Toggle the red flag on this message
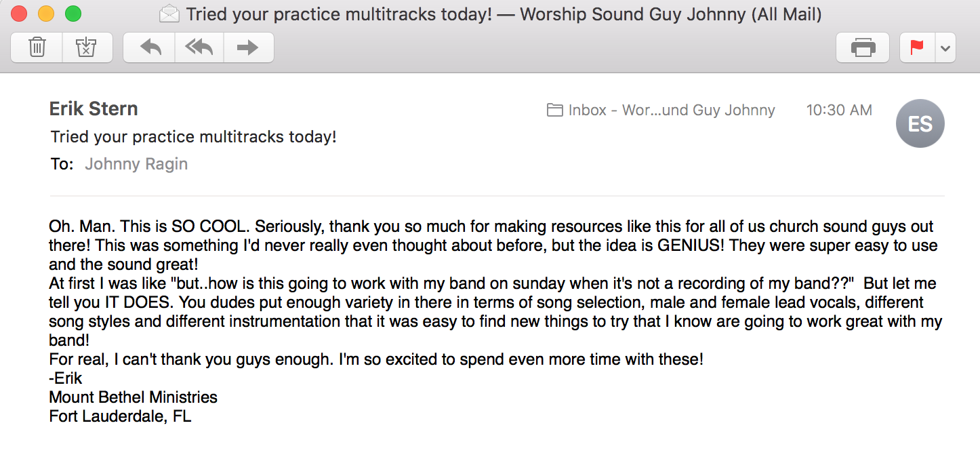 click(x=917, y=47)
